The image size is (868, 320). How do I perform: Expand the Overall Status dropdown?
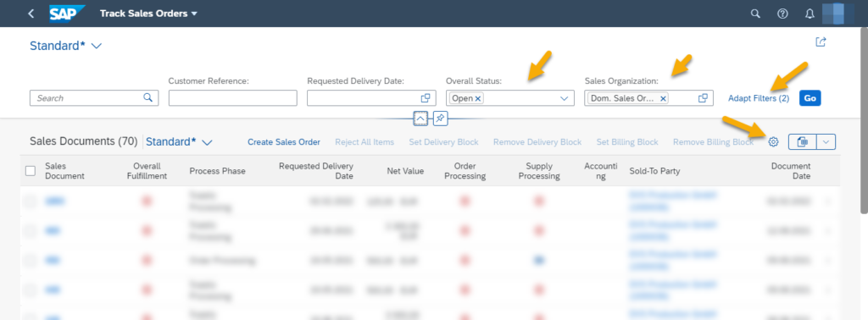coord(564,98)
